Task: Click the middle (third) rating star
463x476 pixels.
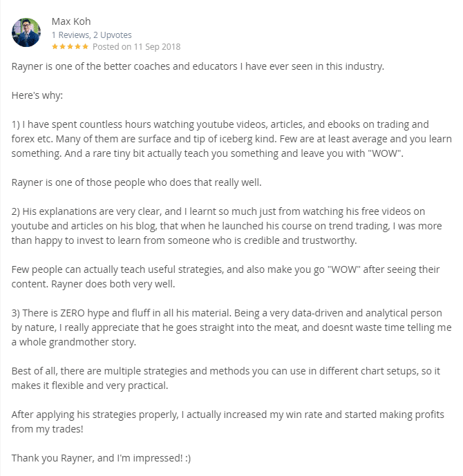Action: (70, 46)
